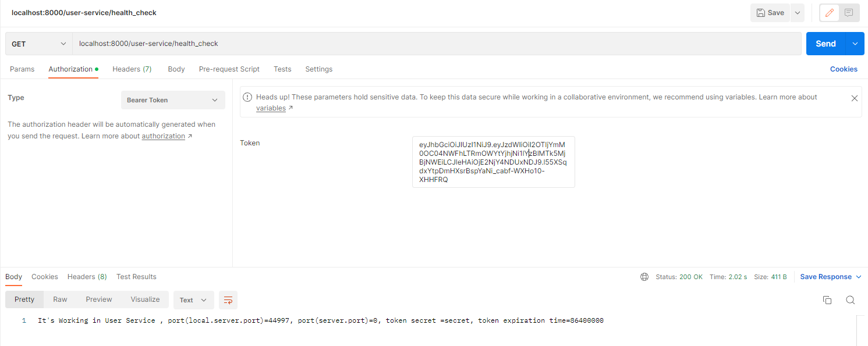
Task: Click the response body text line
Action: [321, 320]
